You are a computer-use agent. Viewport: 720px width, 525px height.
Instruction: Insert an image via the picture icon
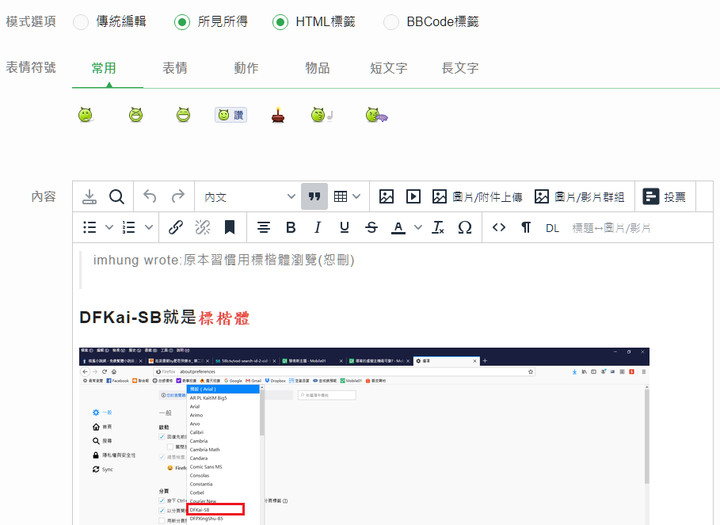click(x=386, y=197)
